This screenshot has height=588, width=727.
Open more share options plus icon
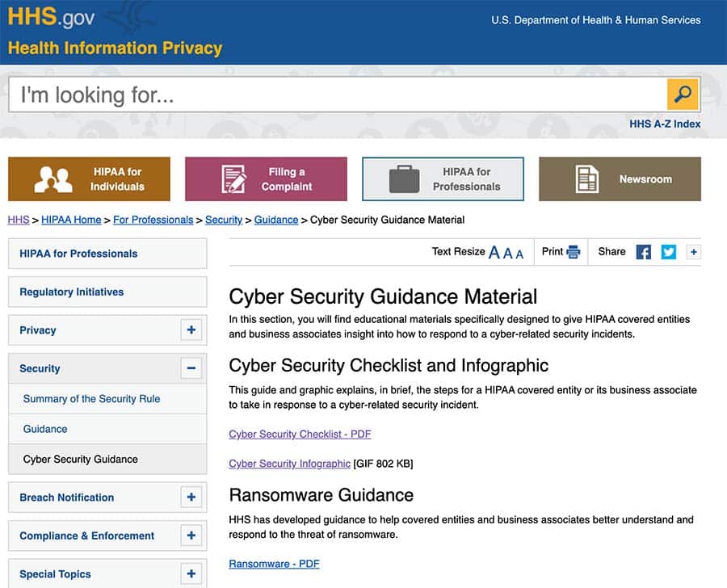pos(693,252)
